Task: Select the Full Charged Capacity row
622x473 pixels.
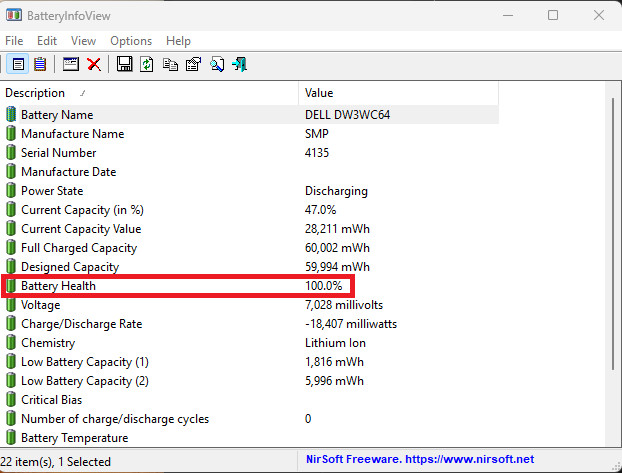Action: [250, 248]
